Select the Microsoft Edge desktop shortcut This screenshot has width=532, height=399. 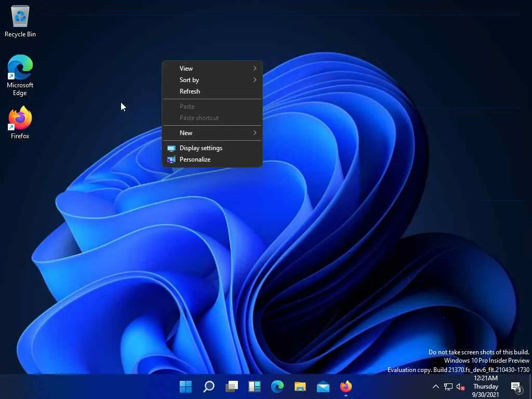pos(20,75)
